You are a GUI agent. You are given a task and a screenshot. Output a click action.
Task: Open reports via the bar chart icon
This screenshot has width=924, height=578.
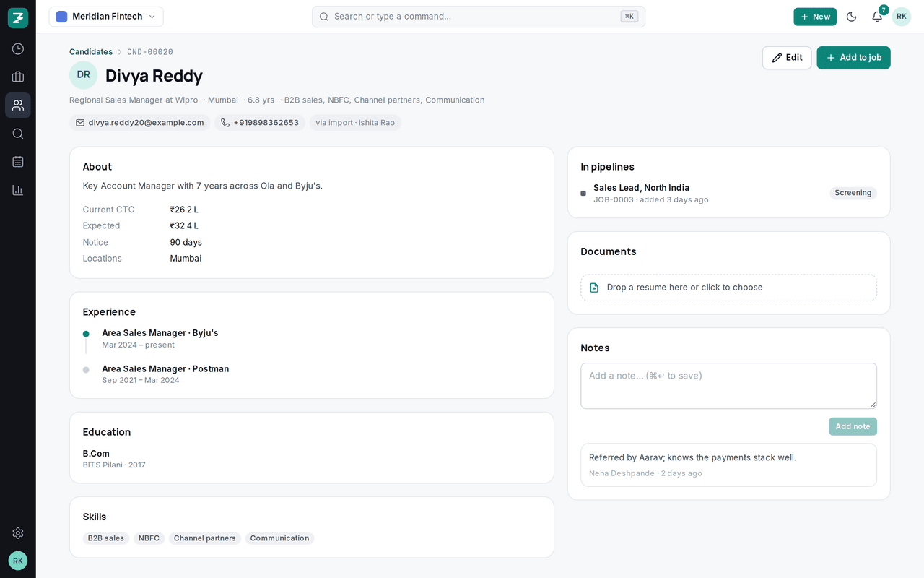coord(18,190)
